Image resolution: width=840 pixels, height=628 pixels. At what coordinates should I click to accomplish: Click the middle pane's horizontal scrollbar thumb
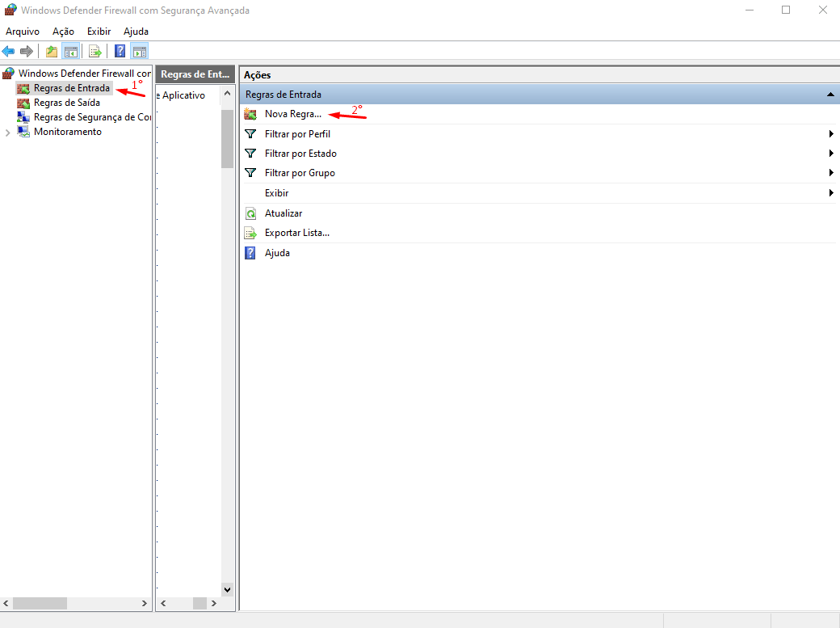click(x=199, y=603)
